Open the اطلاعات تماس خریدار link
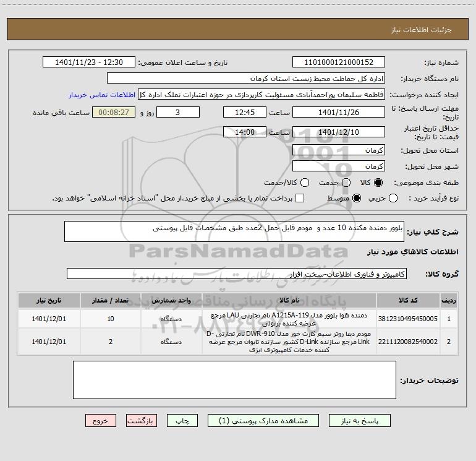Image resolution: width=476 pixels, height=461 pixels. pyautogui.click(x=102, y=95)
